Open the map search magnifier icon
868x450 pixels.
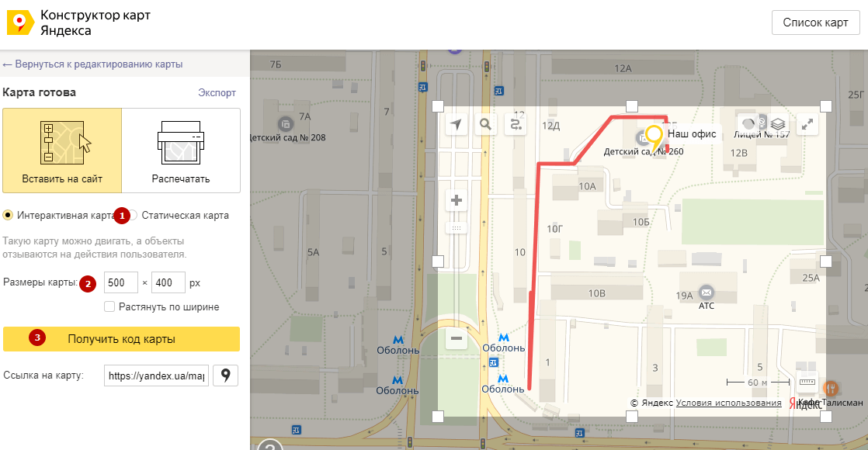click(485, 125)
